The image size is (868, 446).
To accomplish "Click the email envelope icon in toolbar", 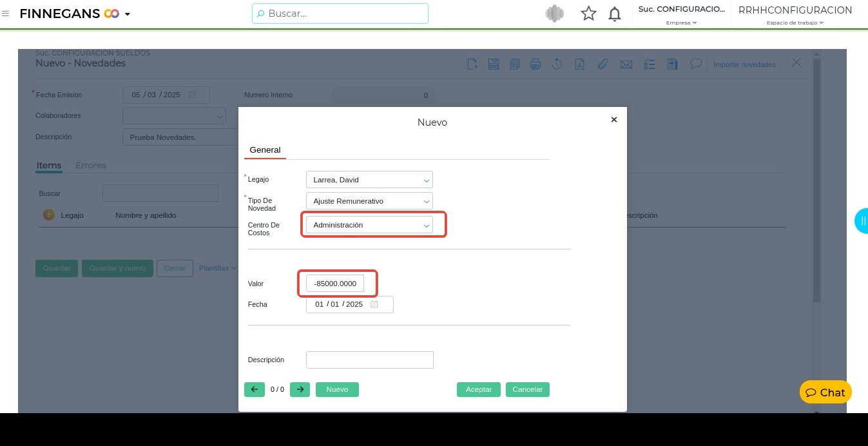I will pos(626,64).
